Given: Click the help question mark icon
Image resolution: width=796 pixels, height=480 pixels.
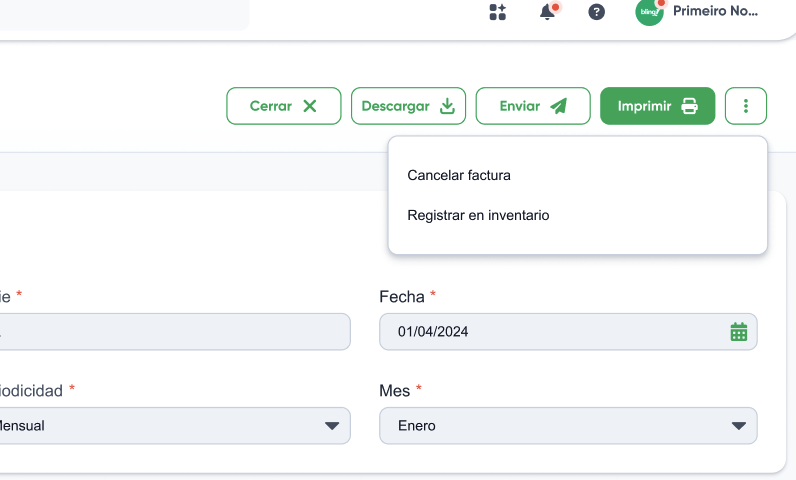Looking at the screenshot, I should click(x=596, y=12).
